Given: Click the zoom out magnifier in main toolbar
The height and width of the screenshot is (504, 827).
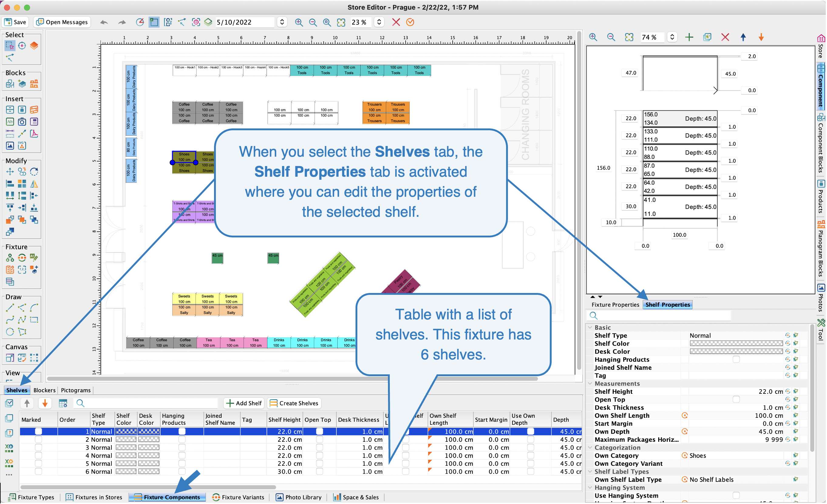Looking at the screenshot, I should click(x=313, y=22).
